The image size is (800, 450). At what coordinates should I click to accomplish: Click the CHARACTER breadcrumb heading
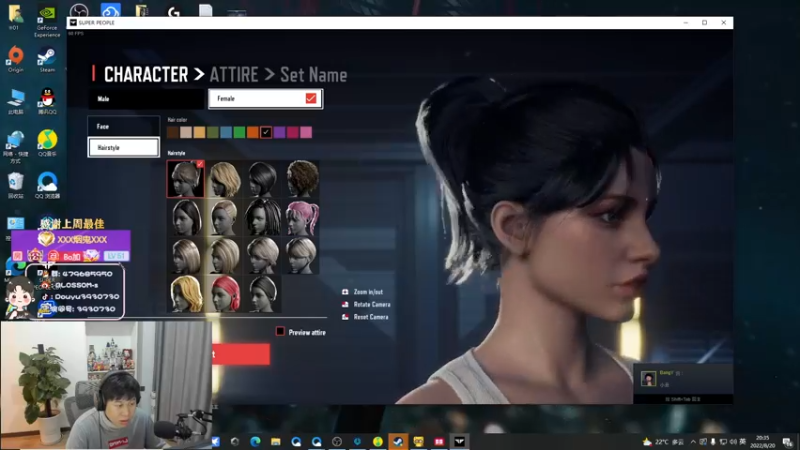click(x=146, y=74)
